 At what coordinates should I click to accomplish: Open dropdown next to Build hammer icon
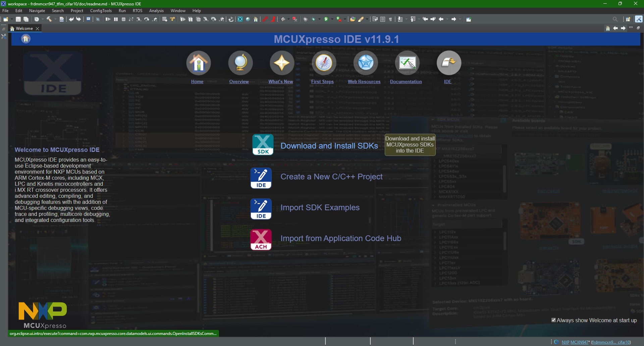(55, 19)
